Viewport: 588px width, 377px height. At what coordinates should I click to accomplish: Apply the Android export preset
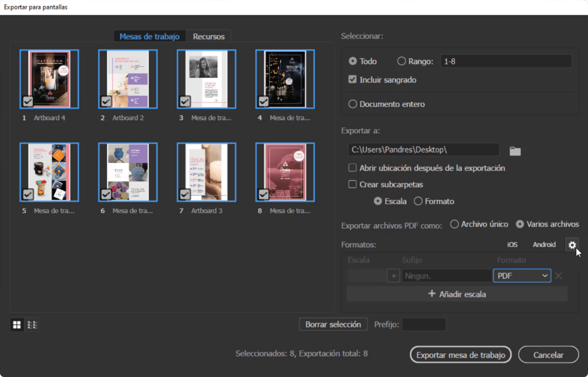pyautogui.click(x=544, y=244)
